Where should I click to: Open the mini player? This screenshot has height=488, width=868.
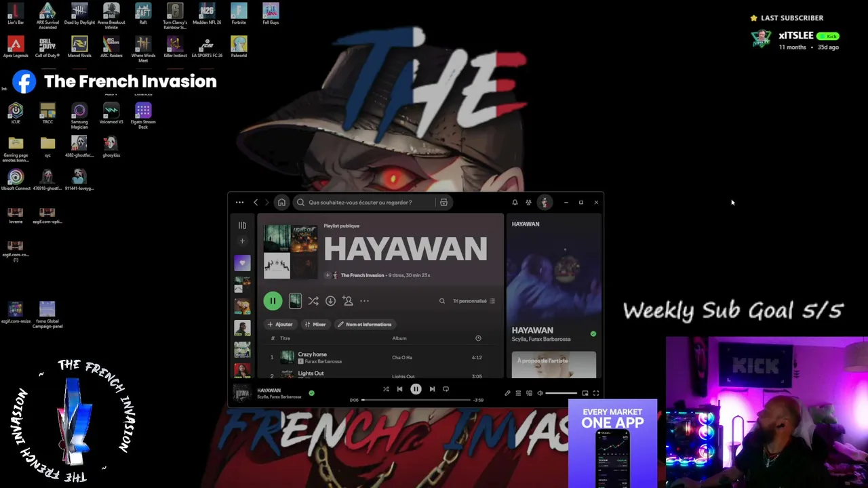pyautogui.click(x=585, y=393)
